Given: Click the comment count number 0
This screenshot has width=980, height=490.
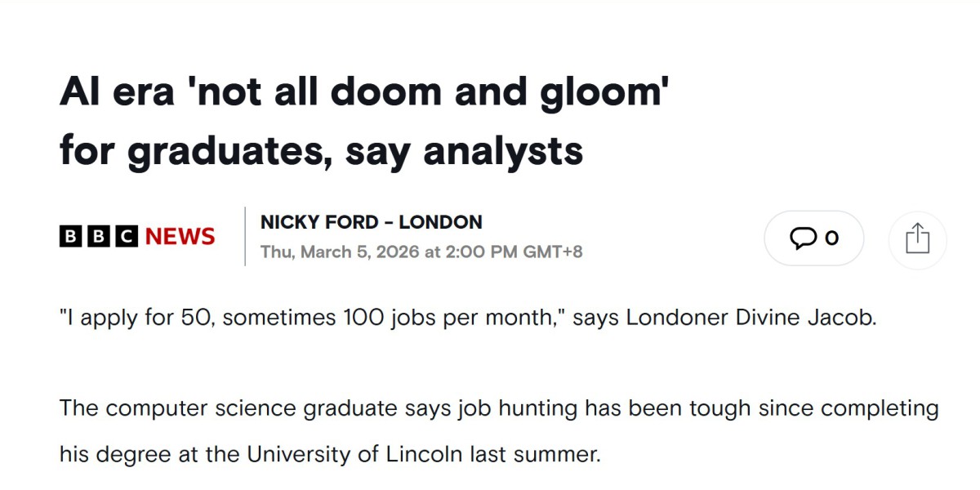Looking at the screenshot, I should click(x=831, y=238).
